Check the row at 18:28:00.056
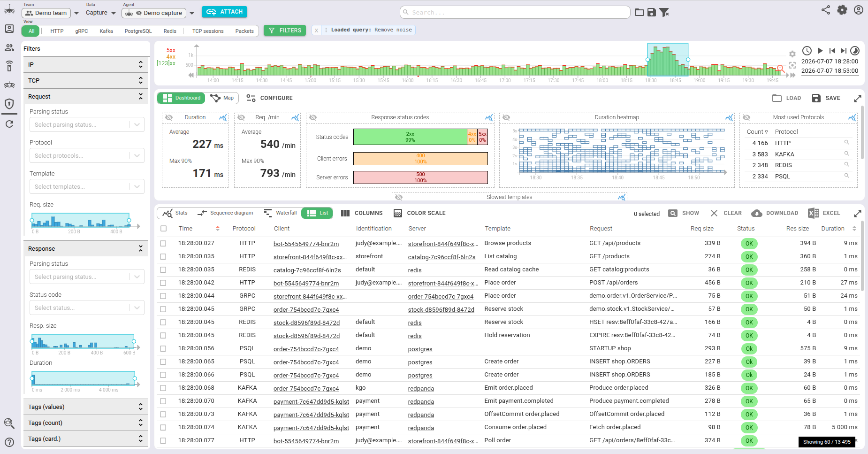This screenshot has height=454, width=868. click(163, 349)
